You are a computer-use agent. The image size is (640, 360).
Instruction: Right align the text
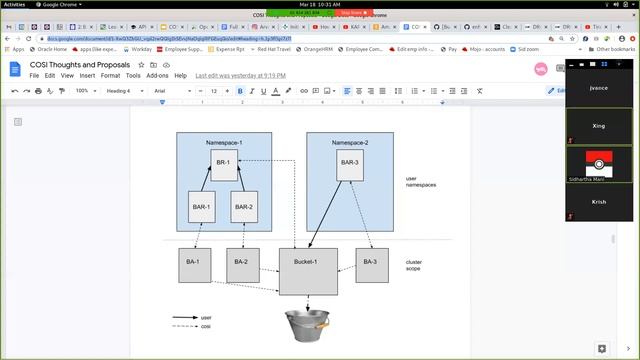click(x=371, y=91)
